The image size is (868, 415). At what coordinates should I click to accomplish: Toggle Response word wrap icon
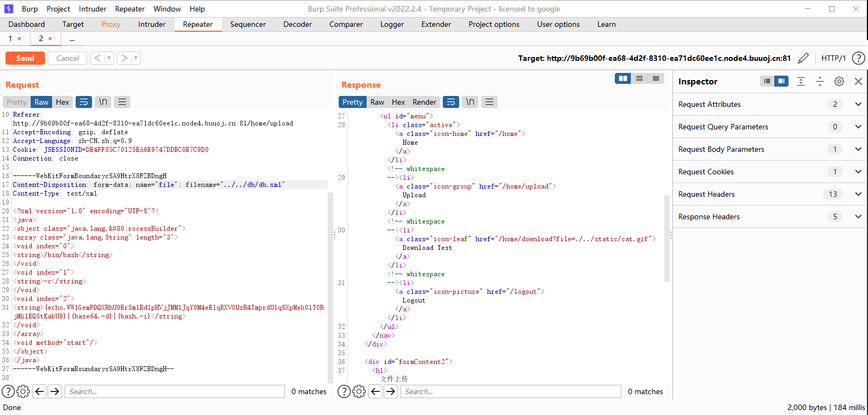[x=450, y=102]
